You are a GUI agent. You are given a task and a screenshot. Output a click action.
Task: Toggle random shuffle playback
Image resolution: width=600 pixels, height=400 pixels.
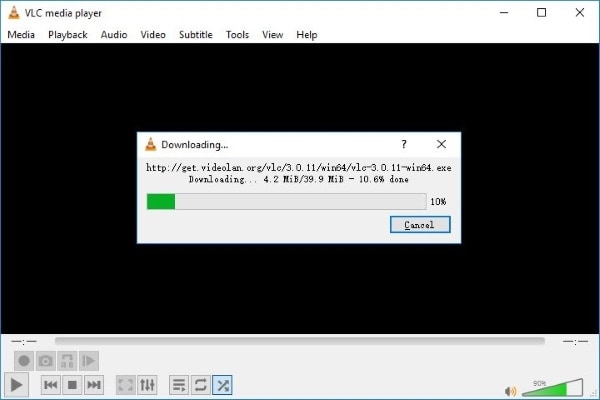[222, 385]
